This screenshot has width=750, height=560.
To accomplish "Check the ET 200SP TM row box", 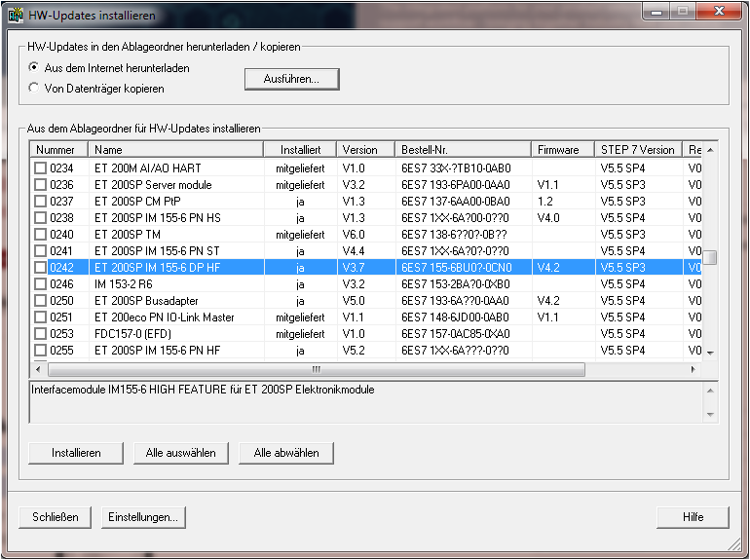I will coord(41,235).
